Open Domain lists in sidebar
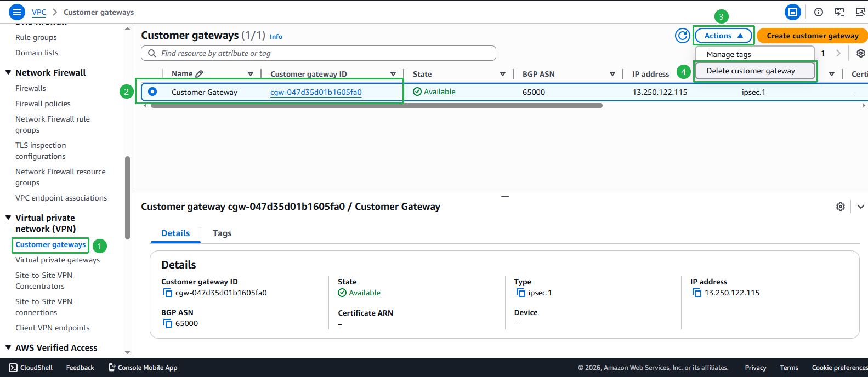The height and width of the screenshot is (377, 868). (37, 53)
